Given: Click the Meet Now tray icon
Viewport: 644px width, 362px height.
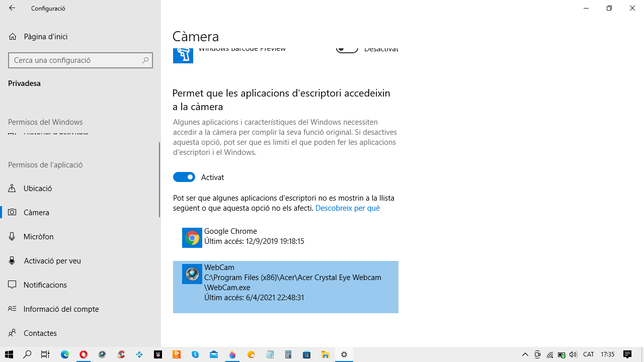Looking at the screenshot, I should pos(537,354).
